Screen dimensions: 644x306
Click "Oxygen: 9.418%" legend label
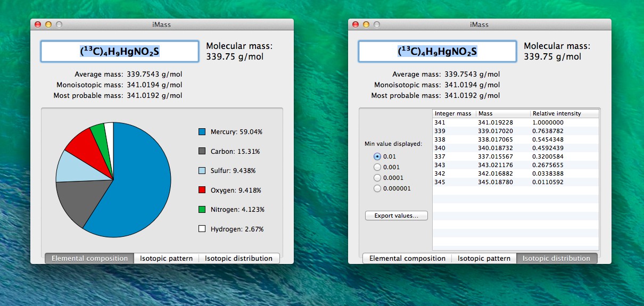click(x=236, y=190)
